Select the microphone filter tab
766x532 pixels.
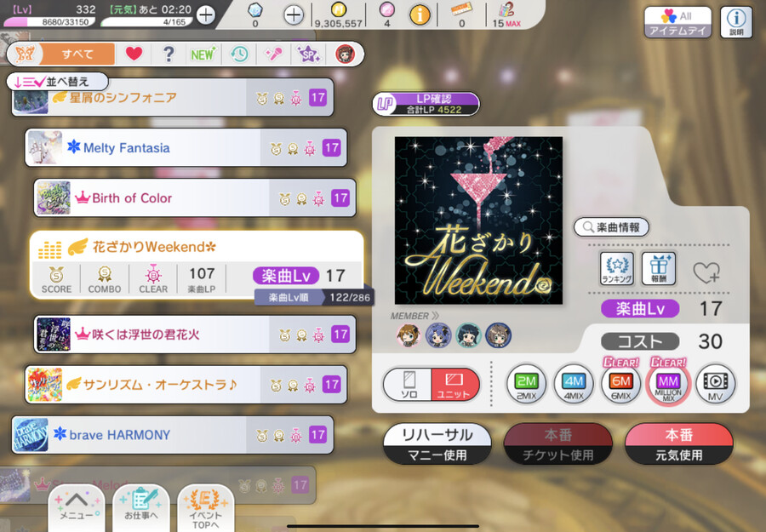pyautogui.click(x=273, y=54)
